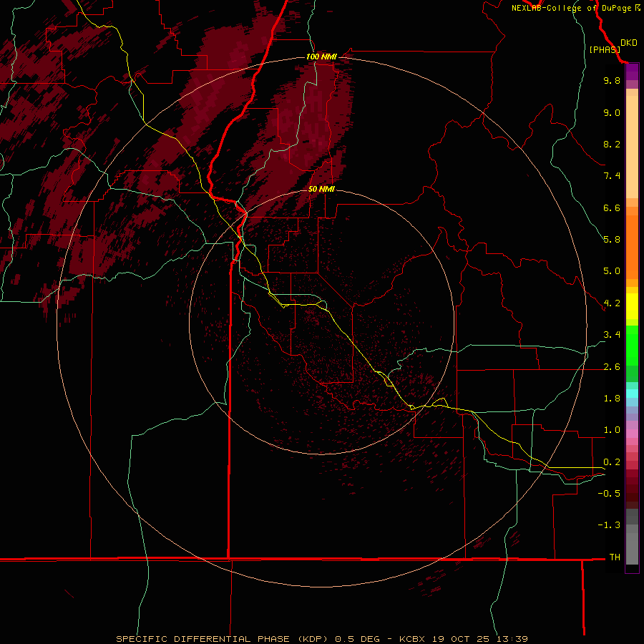644x644 pixels.
Task: Click the 1.8 scale value
Action: coord(612,399)
